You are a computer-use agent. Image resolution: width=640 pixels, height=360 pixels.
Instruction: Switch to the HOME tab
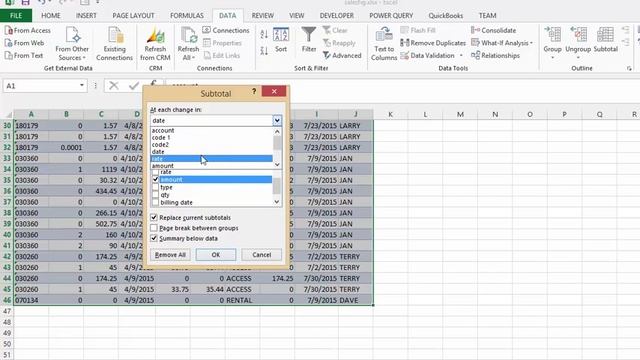point(51,16)
